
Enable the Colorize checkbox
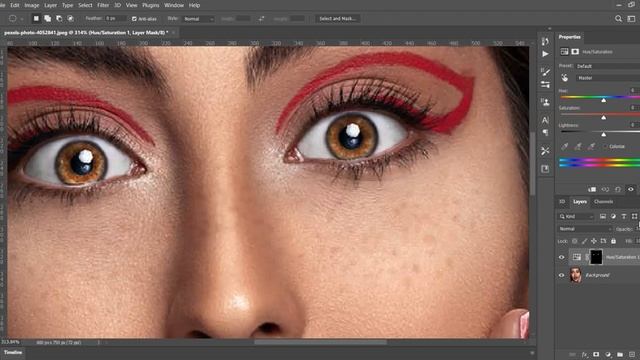pyautogui.click(x=604, y=146)
